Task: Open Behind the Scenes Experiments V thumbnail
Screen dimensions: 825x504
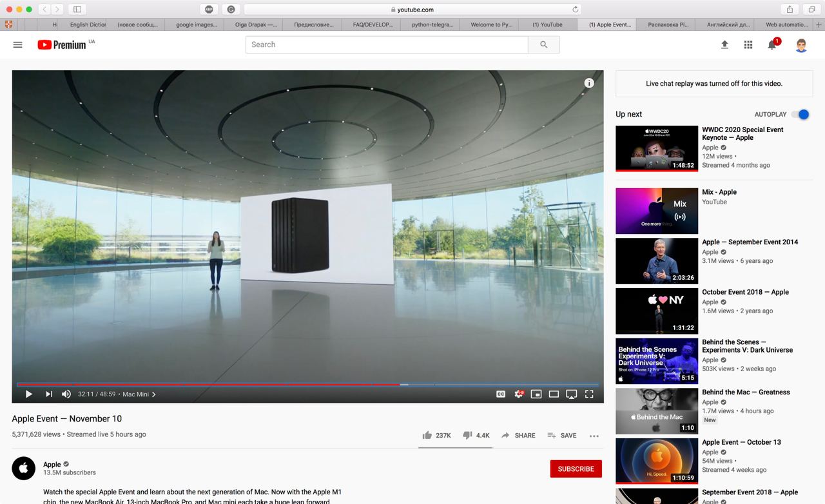Action: click(657, 361)
